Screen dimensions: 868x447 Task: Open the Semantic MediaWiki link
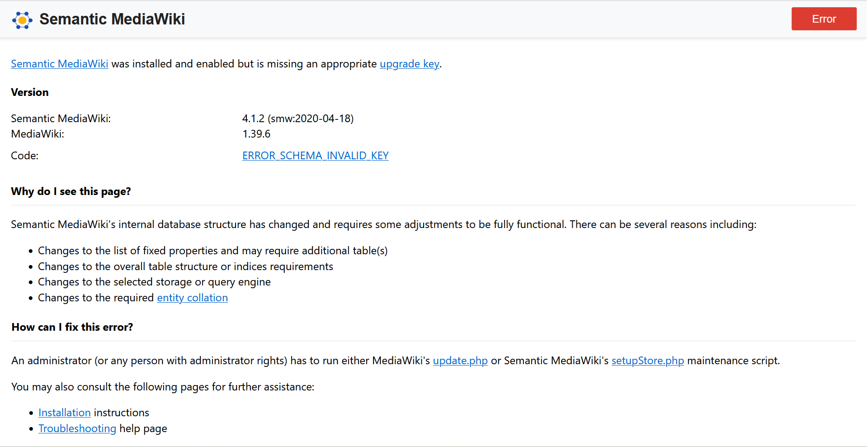(60, 64)
